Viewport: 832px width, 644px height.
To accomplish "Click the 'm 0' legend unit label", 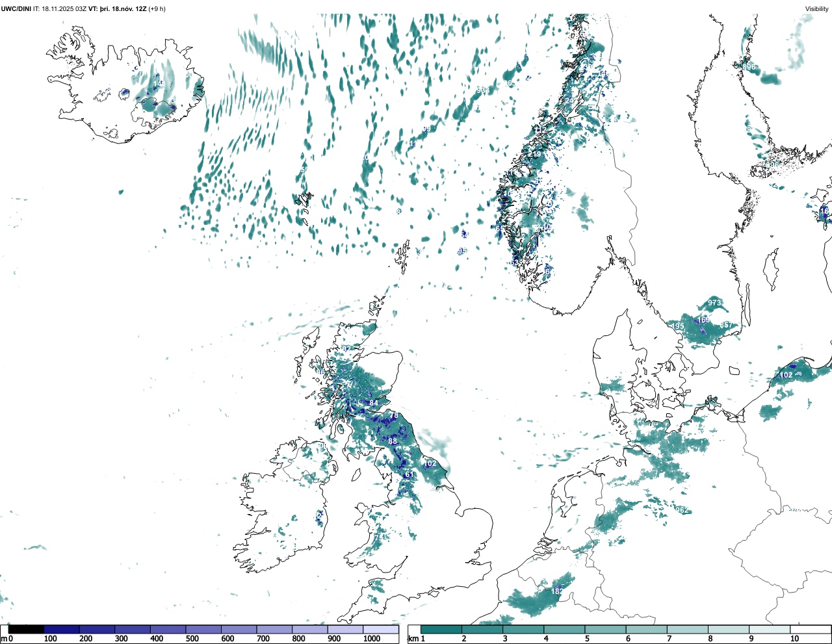I will pyautogui.click(x=6, y=639).
